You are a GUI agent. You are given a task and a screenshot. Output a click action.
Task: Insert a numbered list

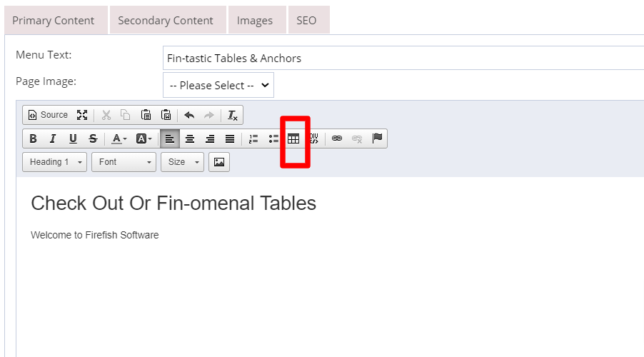tap(253, 139)
